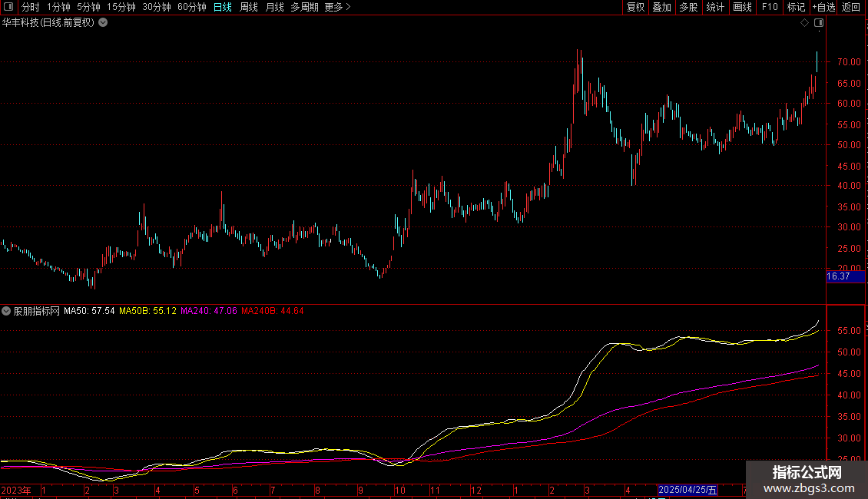Click the MA50: 57.54 value
This screenshot has height=499, width=868.
click(x=89, y=311)
